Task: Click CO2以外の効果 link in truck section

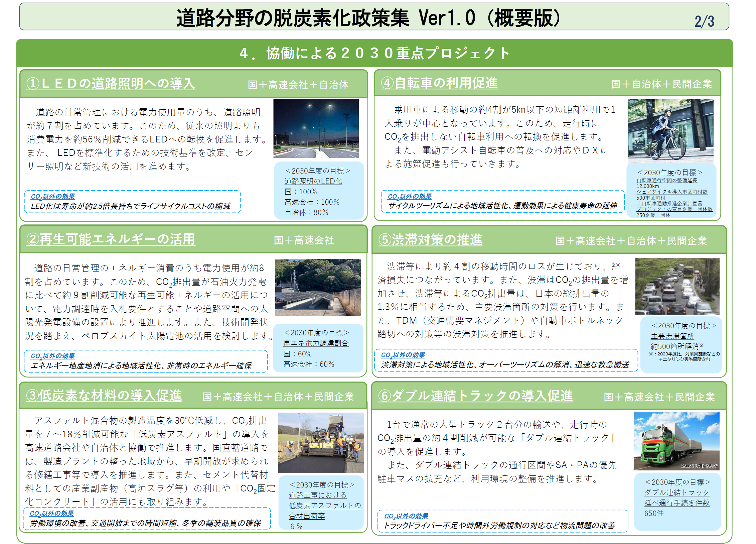Action: coord(406,516)
